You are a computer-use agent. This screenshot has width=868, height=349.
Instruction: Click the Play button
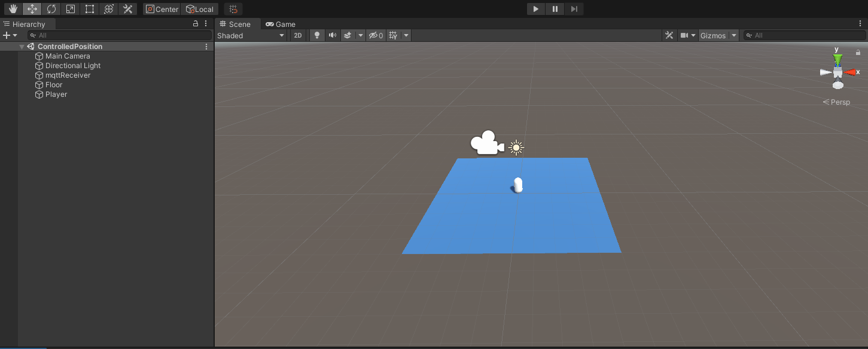535,9
